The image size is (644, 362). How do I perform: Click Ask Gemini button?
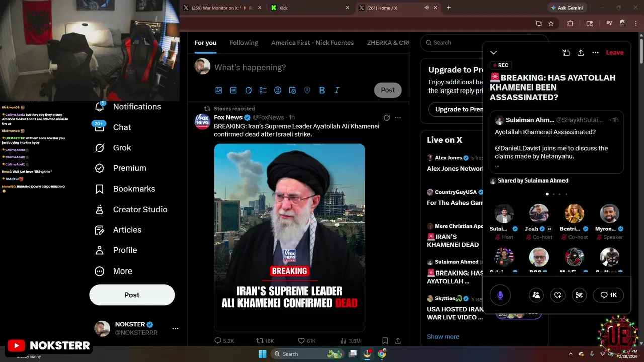[x=567, y=8]
